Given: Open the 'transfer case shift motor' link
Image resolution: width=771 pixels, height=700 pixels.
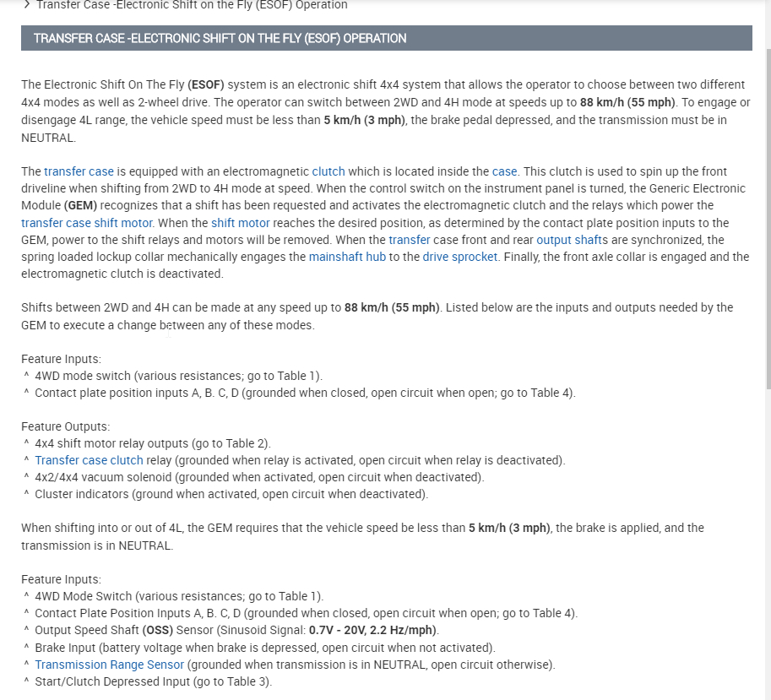Looking at the screenshot, I should [87, 223].
